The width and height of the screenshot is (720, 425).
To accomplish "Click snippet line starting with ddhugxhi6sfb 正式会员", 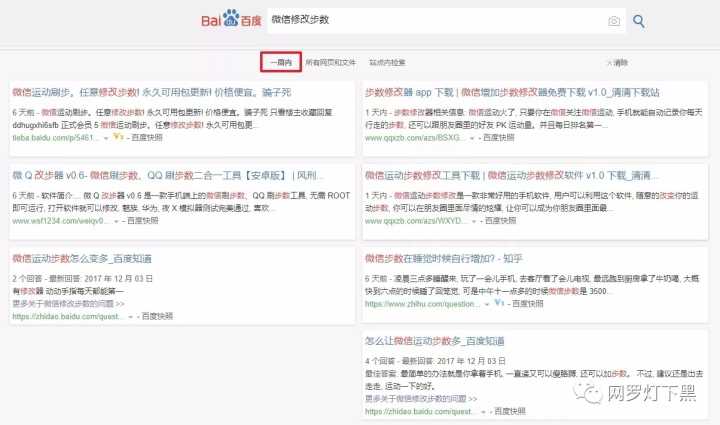I will point(136,125).
